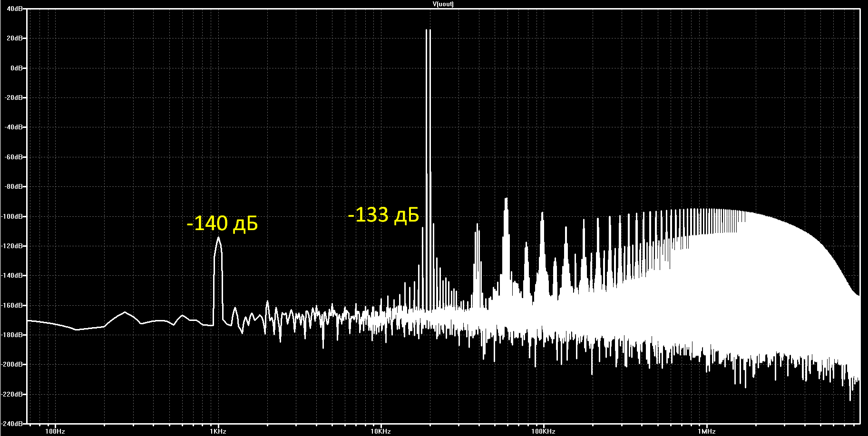Select the 1KHz frequency axis label

(x=218, y=431)
